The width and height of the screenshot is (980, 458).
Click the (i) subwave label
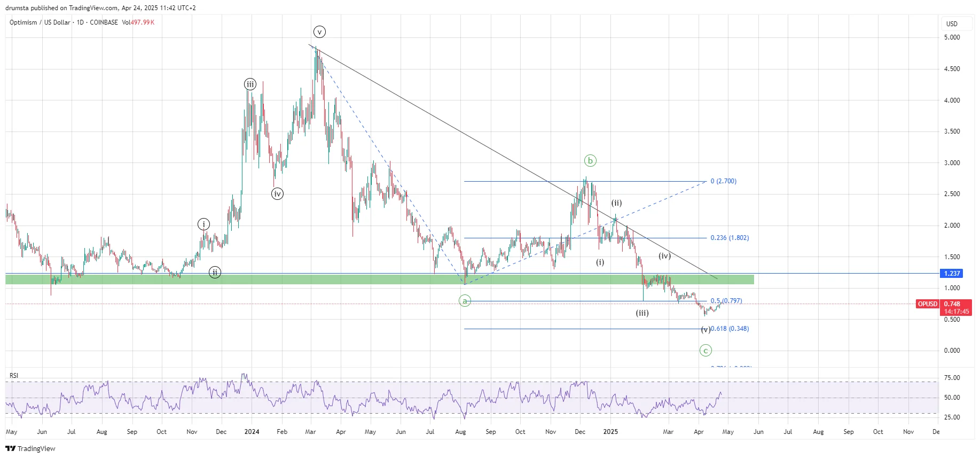pyautogui.click(x=600, y=262)
